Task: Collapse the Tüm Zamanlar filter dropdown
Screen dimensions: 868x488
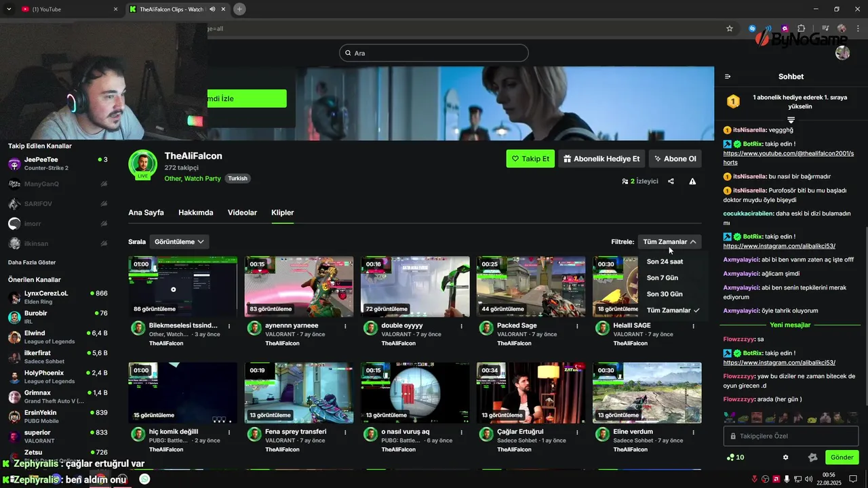Action: (x=669, y=242)
